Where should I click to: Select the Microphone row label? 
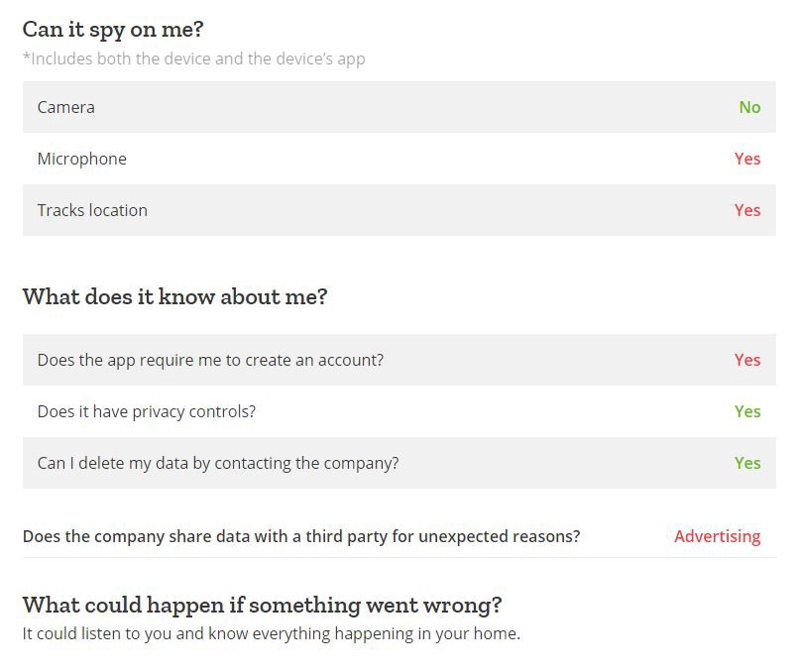tap(82, 159)
